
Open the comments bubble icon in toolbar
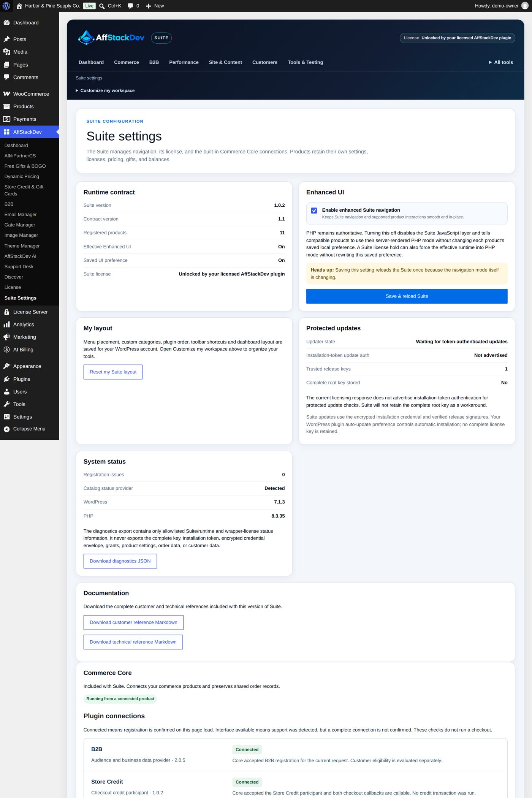pos(130,6)
